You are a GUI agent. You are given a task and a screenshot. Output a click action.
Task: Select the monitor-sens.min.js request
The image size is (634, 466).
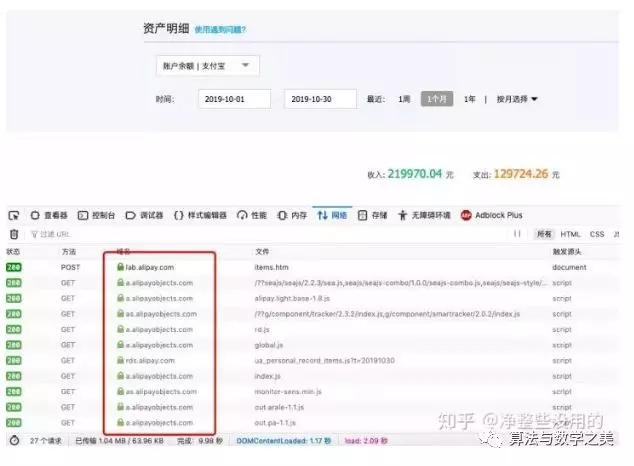[x=312, y=392]
